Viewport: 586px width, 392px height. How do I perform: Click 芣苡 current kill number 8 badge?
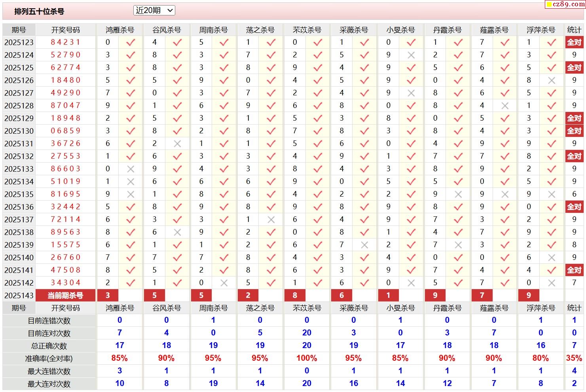(x=295, y=295)
